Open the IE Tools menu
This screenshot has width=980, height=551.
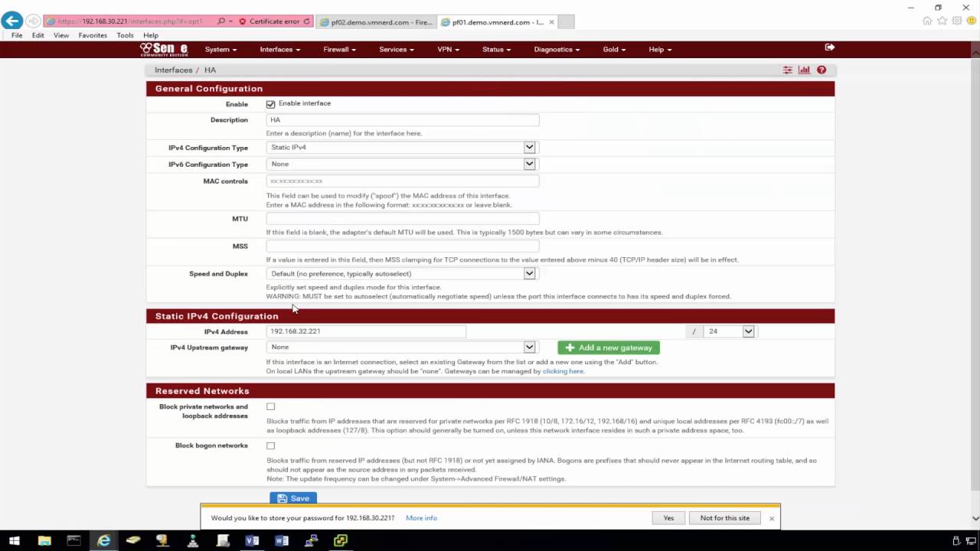pos(125,35)
